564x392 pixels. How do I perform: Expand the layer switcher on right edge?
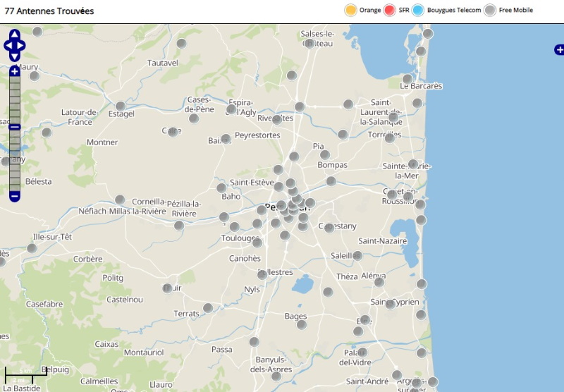(559, 49)
